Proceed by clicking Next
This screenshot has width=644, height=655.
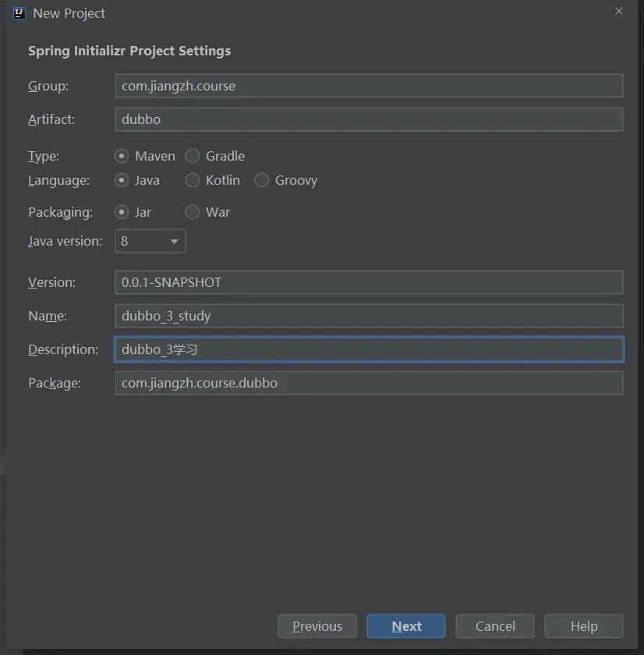(406, 626)
